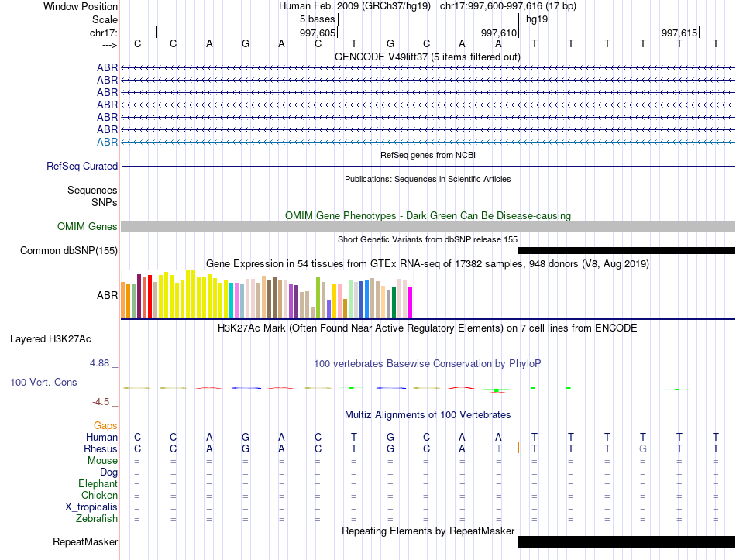The image size is (736, 560).
Task: Click the Common dbSNP(155) label
Action: coord(69,251)
